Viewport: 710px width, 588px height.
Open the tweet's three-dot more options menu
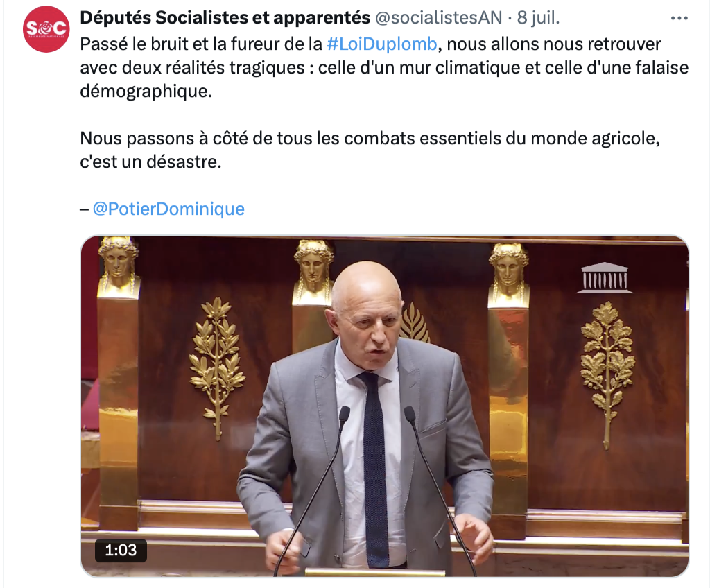(679, 18)
